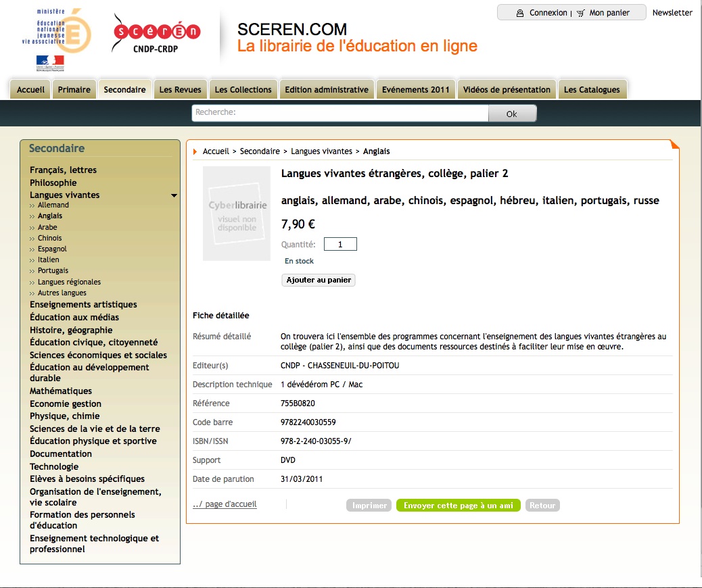Image resolution: width=702 pixels, height=588 pixels.
Task: Open the Vidéos de présentation tab
Action: [507, 89]
